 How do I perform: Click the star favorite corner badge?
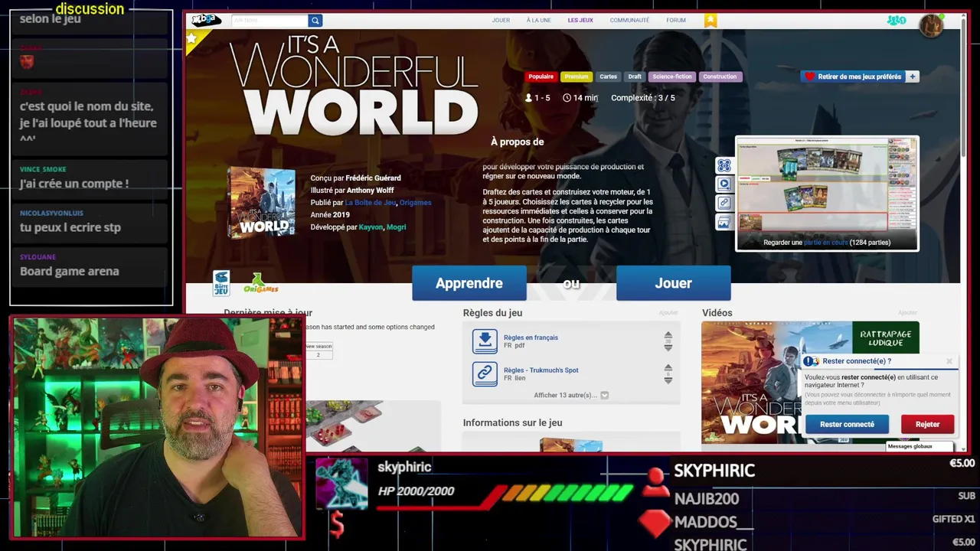[191, 37]
